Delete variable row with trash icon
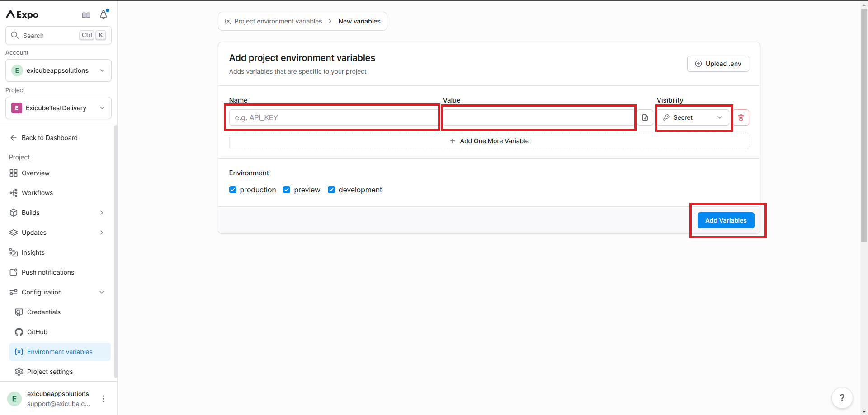The image size is (868, 415). click(741, 117)
